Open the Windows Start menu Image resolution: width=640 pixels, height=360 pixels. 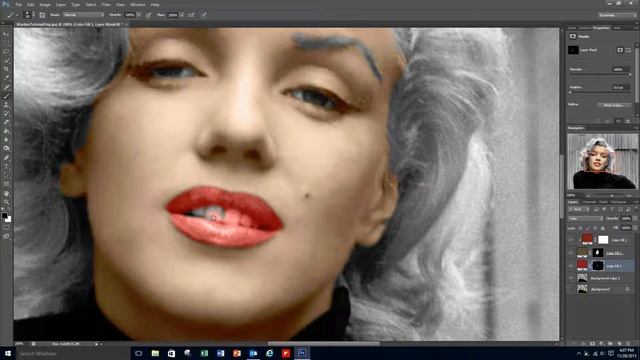pos(7,353)
